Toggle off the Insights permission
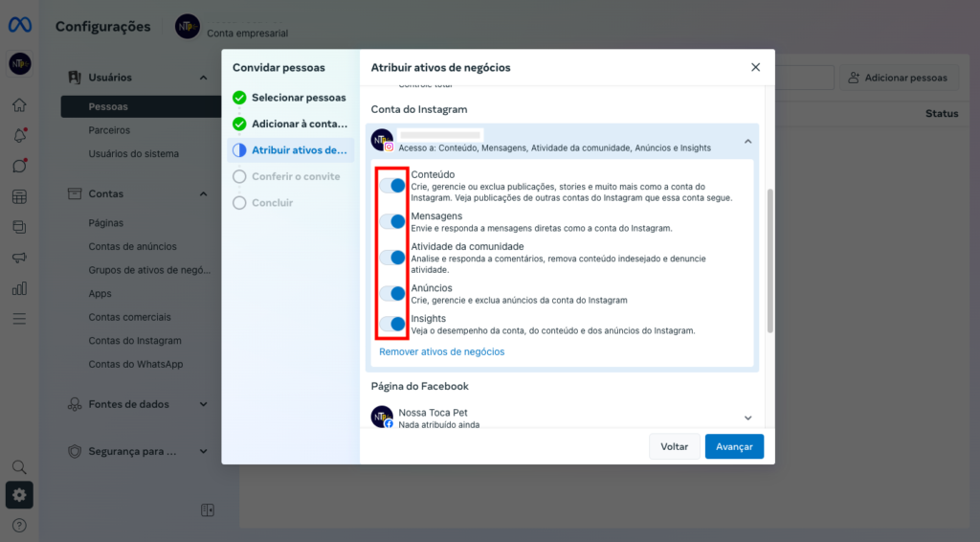980x542 pixels. point(393,324)
